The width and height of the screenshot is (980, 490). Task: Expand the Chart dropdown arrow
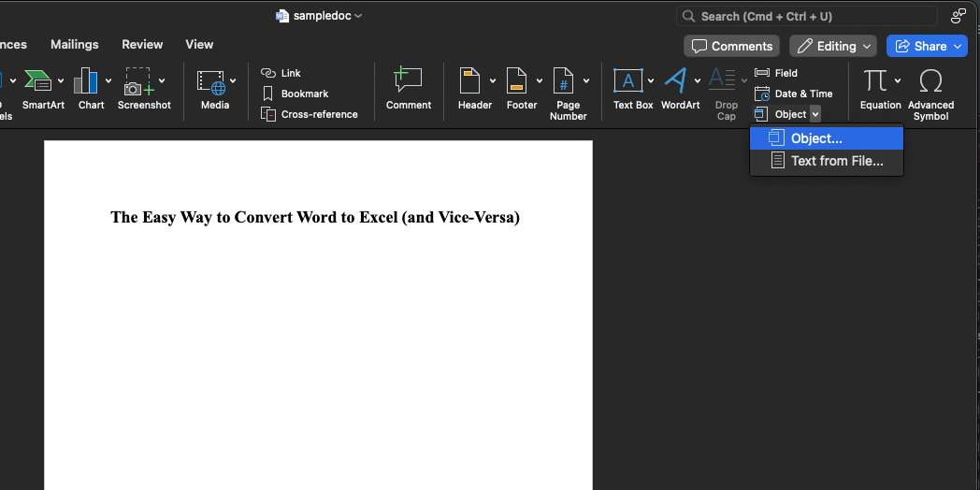(x=108, y=80)
